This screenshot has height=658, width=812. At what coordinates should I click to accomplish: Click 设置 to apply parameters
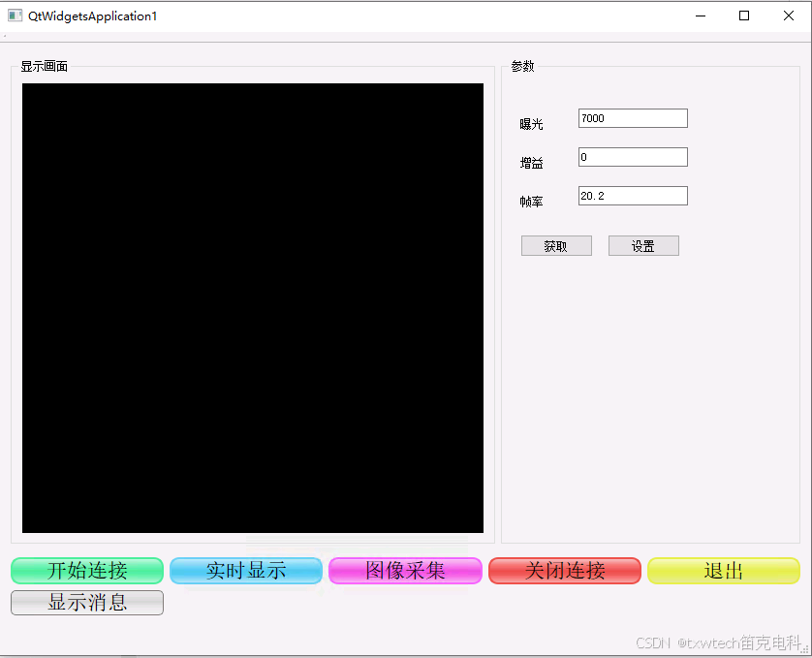click(x=643, y=246)
